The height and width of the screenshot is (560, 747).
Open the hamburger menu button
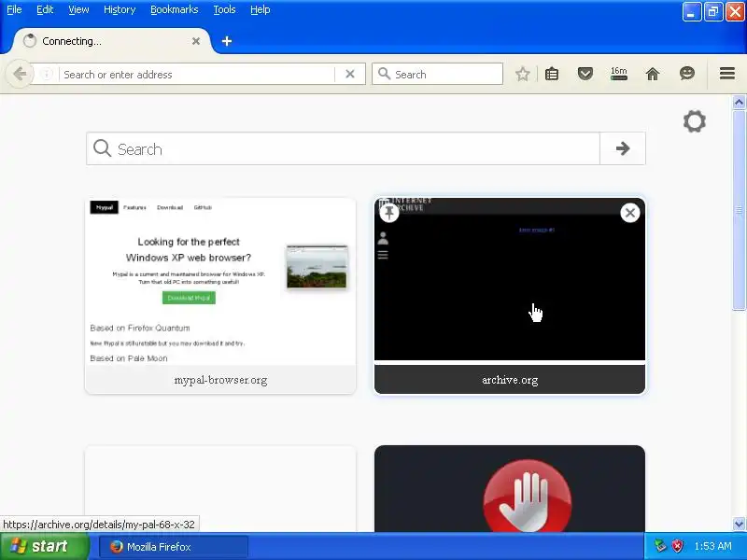point(727,74)
